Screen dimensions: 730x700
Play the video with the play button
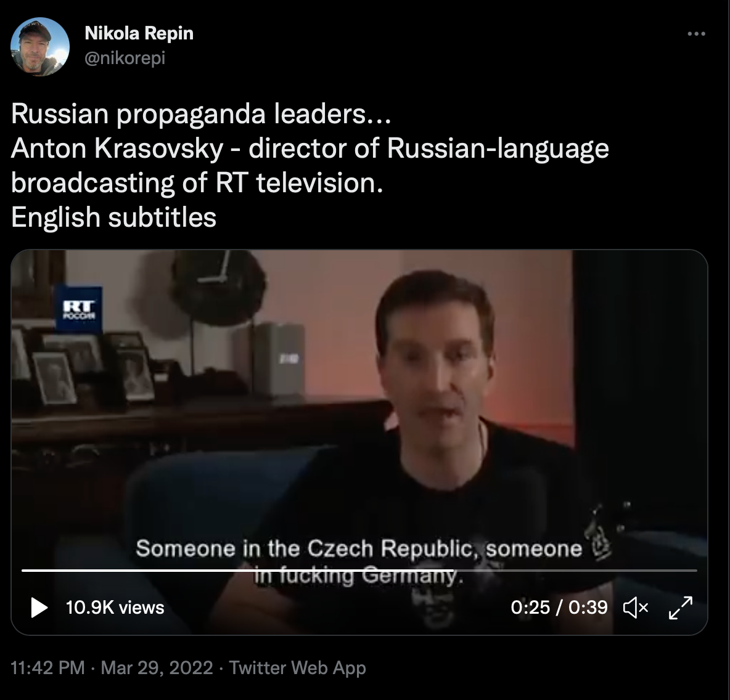[x=39, y=608]
